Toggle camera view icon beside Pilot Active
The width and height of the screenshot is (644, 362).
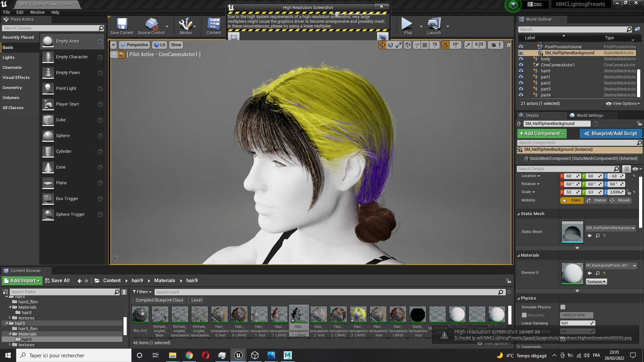click(x=122, y=54)
